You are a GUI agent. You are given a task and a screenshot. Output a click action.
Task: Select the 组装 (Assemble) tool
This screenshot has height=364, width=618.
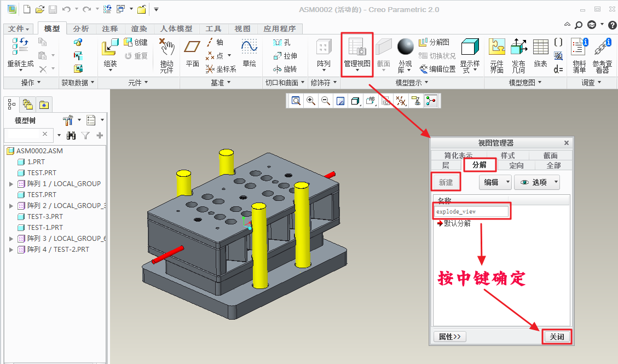pyautogui.click(x=110, y=49)
